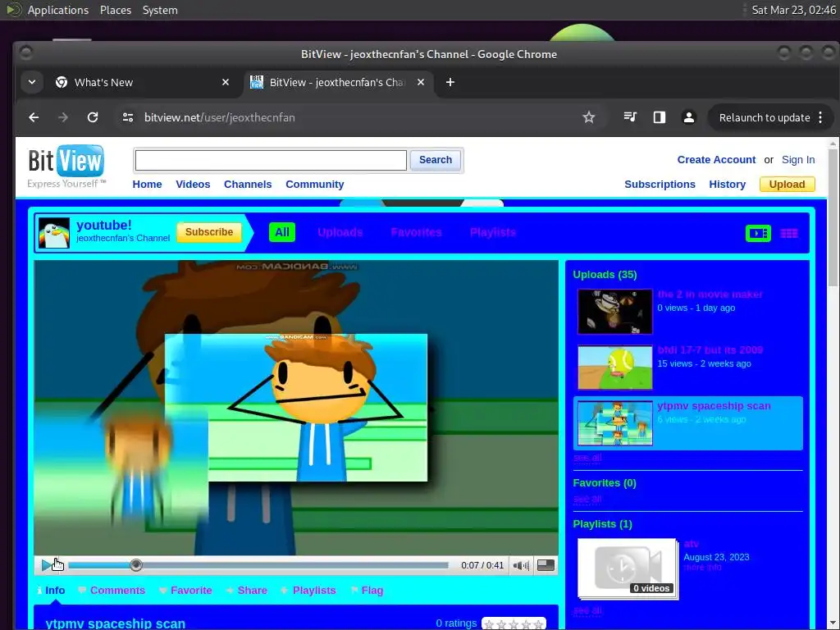The width and height of the screenshot is (840, 630).
Task: Close the What's New tab
Action: click(226, 82)
